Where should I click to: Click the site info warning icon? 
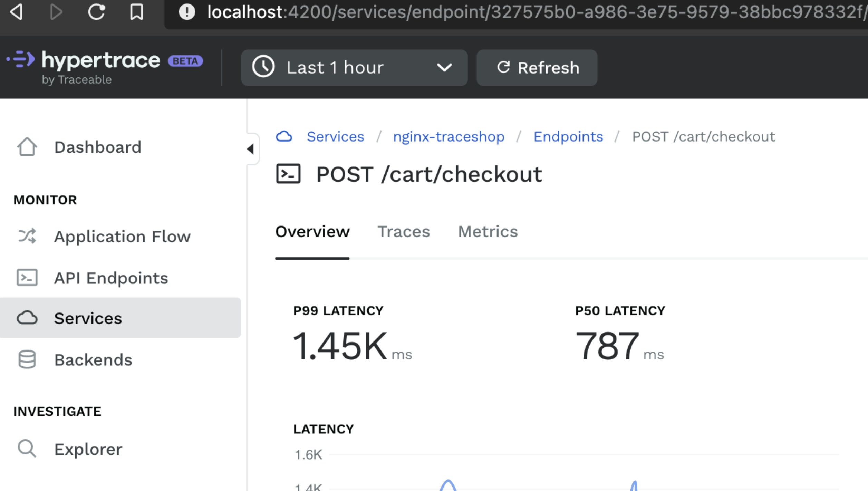point(187,12)
